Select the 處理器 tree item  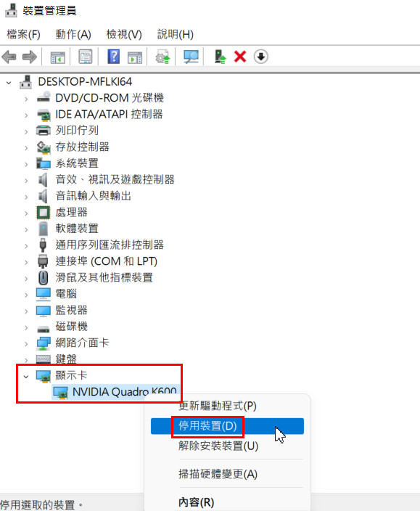click(x=71, y=213)
